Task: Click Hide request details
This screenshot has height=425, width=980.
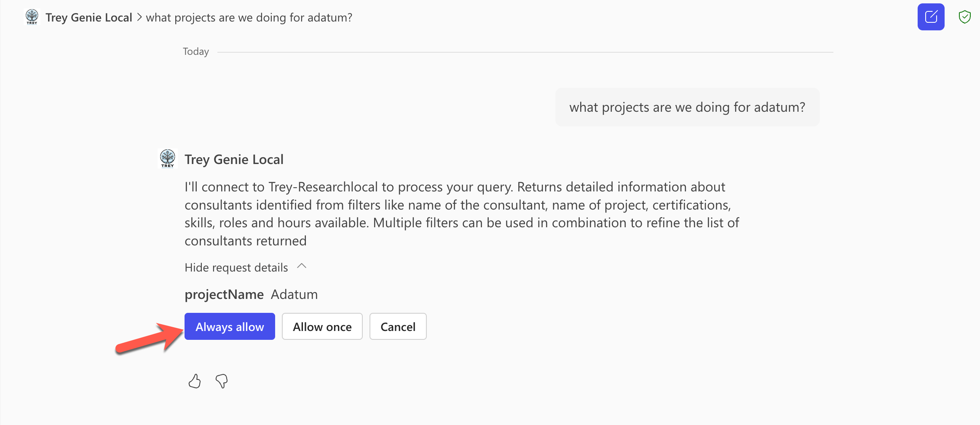Action: point(236,267)
